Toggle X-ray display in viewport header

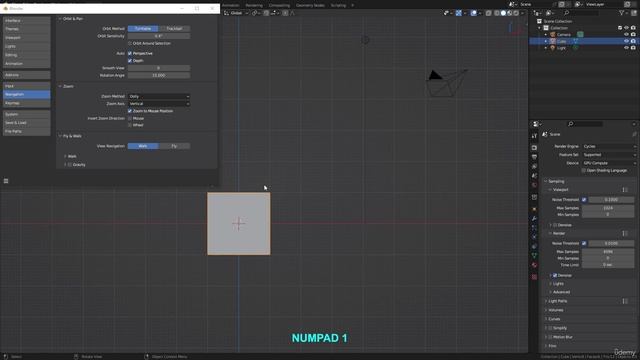point(489,13)
